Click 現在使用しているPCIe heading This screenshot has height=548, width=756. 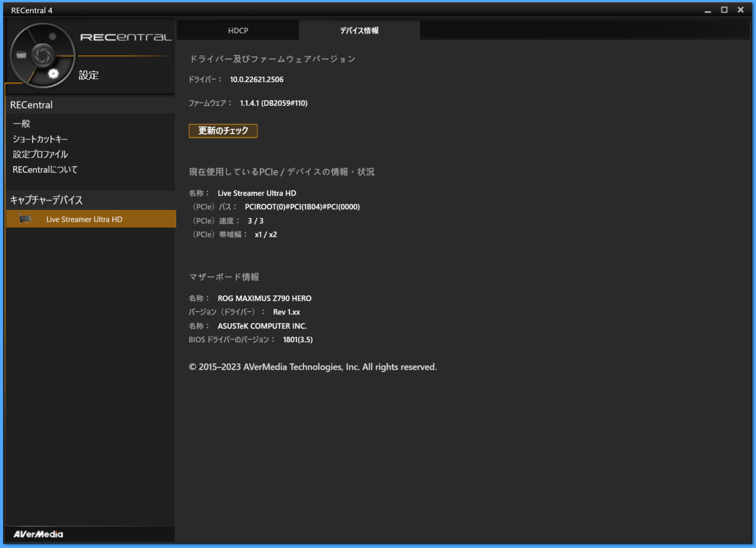[282, 172]
